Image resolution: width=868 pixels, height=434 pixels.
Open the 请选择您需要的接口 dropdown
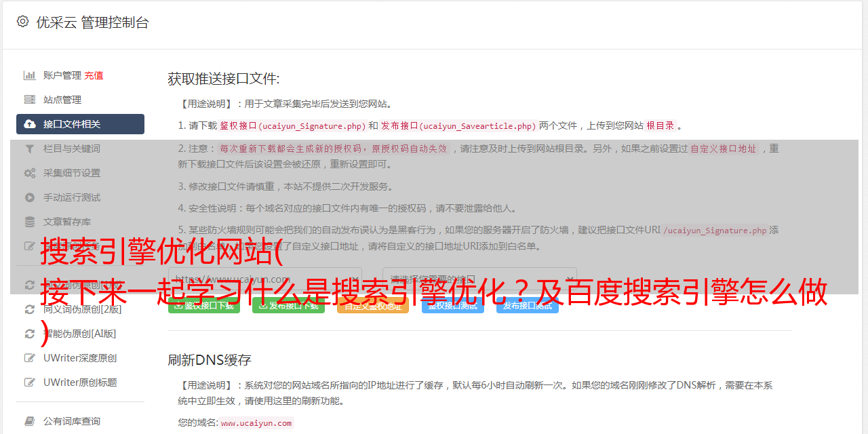pos(479,279)
